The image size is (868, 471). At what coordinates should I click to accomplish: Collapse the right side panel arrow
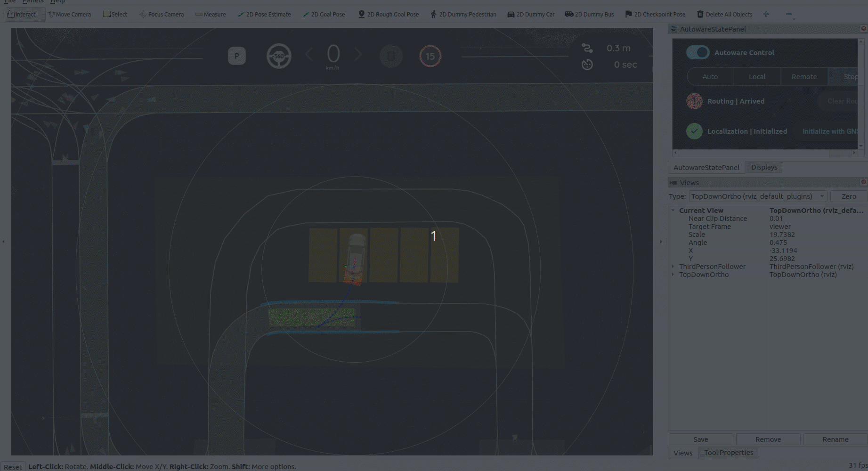[661, 242]
